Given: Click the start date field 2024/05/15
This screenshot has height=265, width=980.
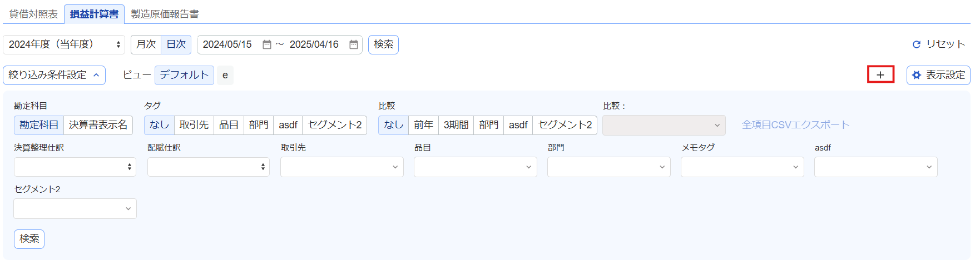Looking at the screenshot, I should tap(228, 44).
